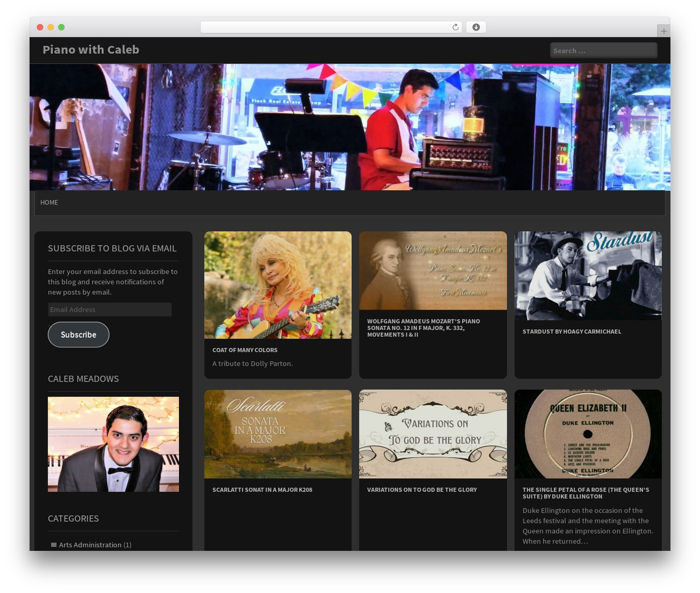
Task: Open Variations on To God Be the Glory title
Action: click(422, 490)
